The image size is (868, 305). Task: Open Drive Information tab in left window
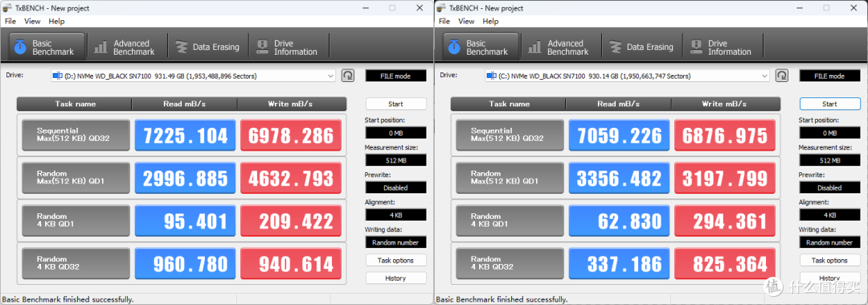coord(287,47)
